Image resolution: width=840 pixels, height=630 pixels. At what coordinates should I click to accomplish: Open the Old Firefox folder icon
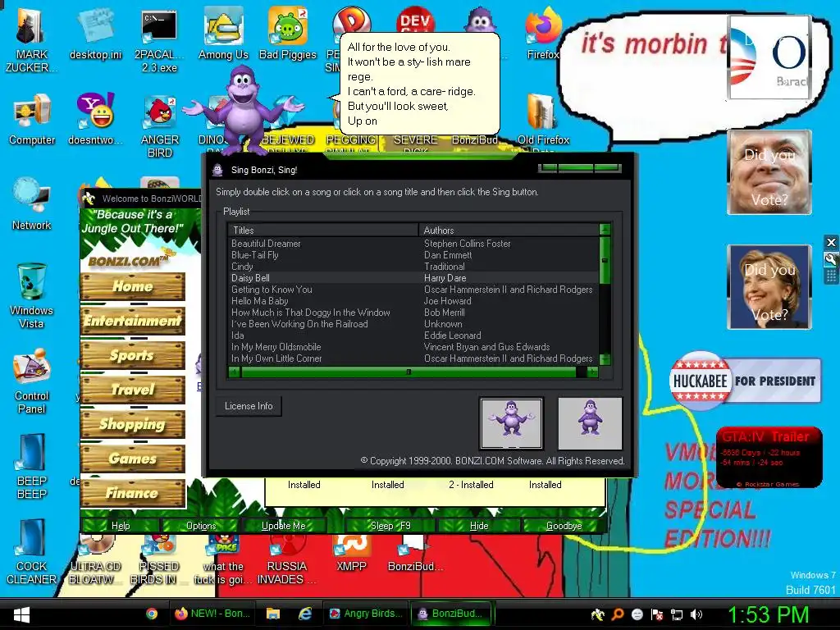[x=543, y=120]
